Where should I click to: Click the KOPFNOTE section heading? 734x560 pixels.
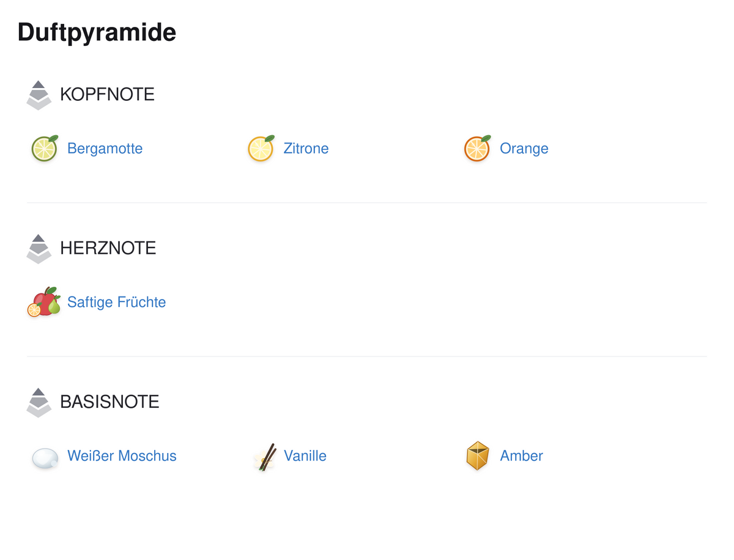[x=107, y=94]
